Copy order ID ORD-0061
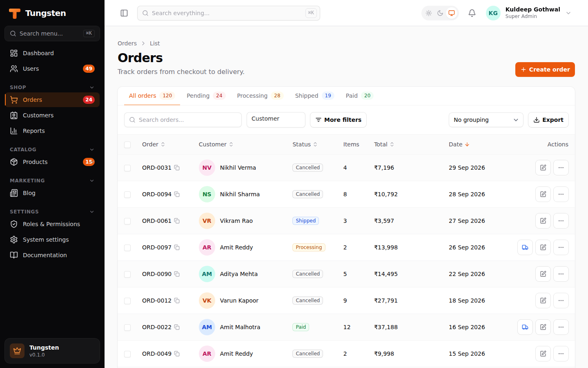 (x=177, y=221)
